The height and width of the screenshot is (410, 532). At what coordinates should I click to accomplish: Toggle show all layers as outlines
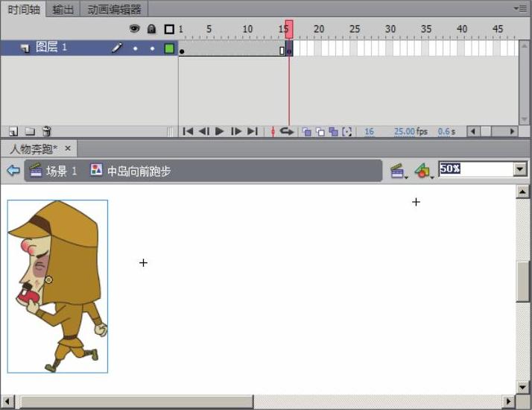[x=169, y=29]
